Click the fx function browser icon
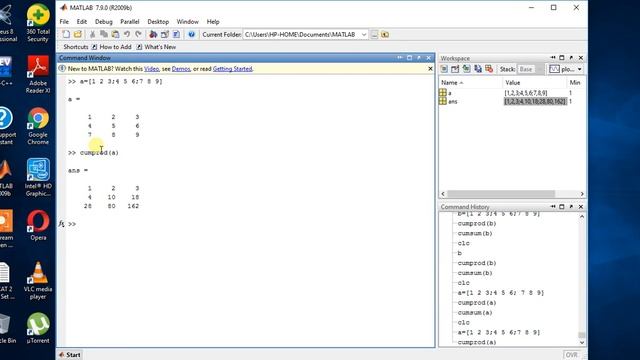This screenshot has height=360, width=640. click(61, 224)
